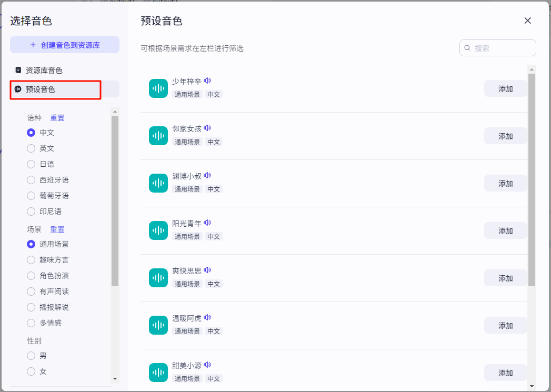The image size is (551, 392).
Task: Play preview sound for 邻家女孩 voice
Action: point(207,128)
